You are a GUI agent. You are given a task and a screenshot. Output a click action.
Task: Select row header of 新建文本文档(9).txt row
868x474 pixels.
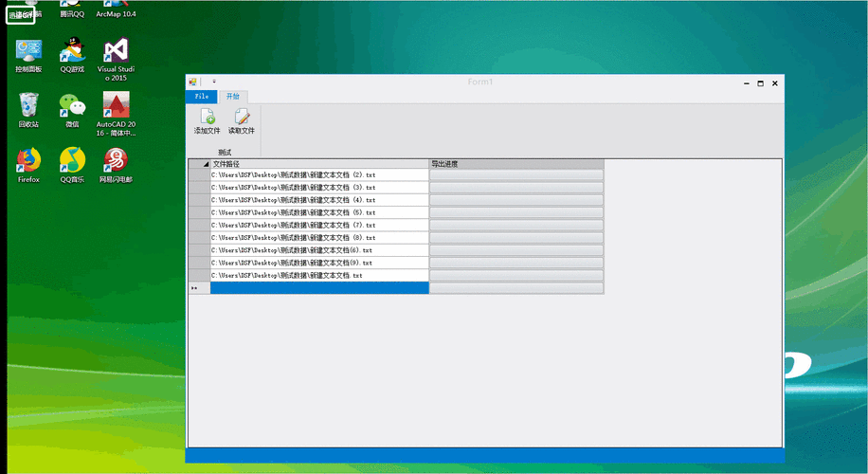pos(199,263)
